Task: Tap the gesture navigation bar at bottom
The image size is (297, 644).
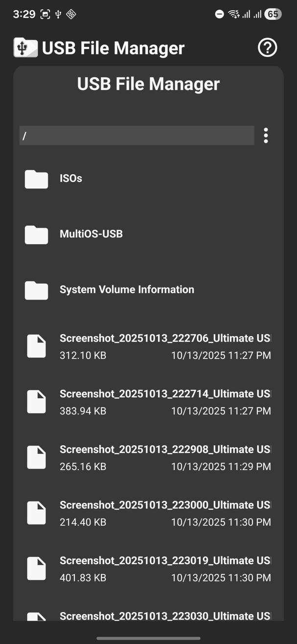Action: (148, 638)
